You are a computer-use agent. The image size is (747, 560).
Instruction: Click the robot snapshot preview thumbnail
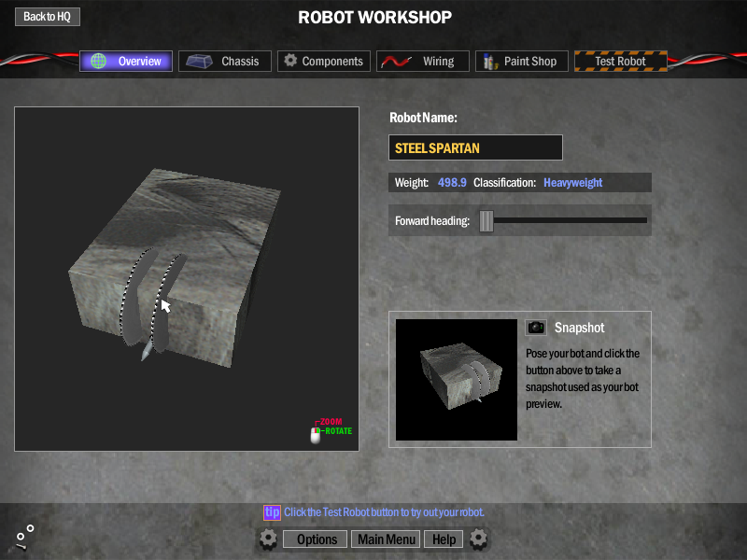(x=457, y=380)
